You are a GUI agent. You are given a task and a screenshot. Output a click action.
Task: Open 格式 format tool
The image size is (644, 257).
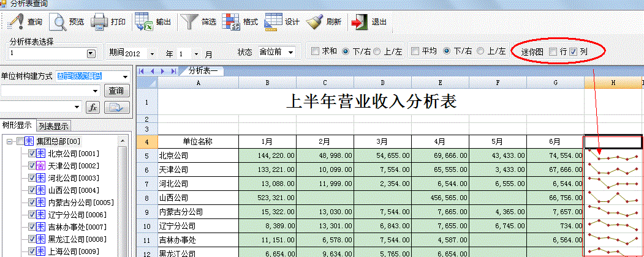pos(231,22)
